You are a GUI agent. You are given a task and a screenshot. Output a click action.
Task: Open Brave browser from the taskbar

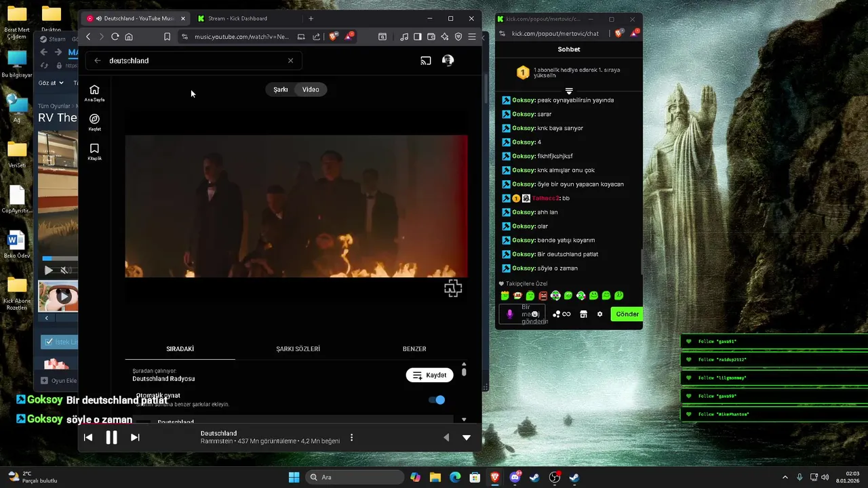point(494,477)
